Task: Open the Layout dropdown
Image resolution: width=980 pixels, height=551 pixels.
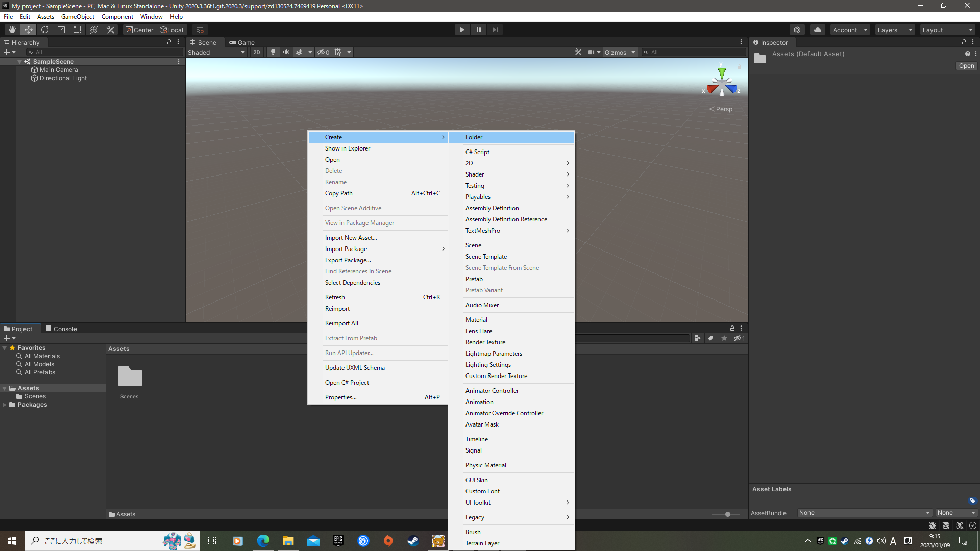Action: [x=948, y=30]
